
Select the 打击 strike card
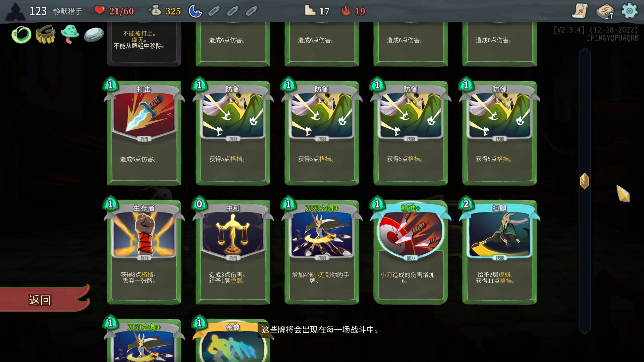point(144,132)
